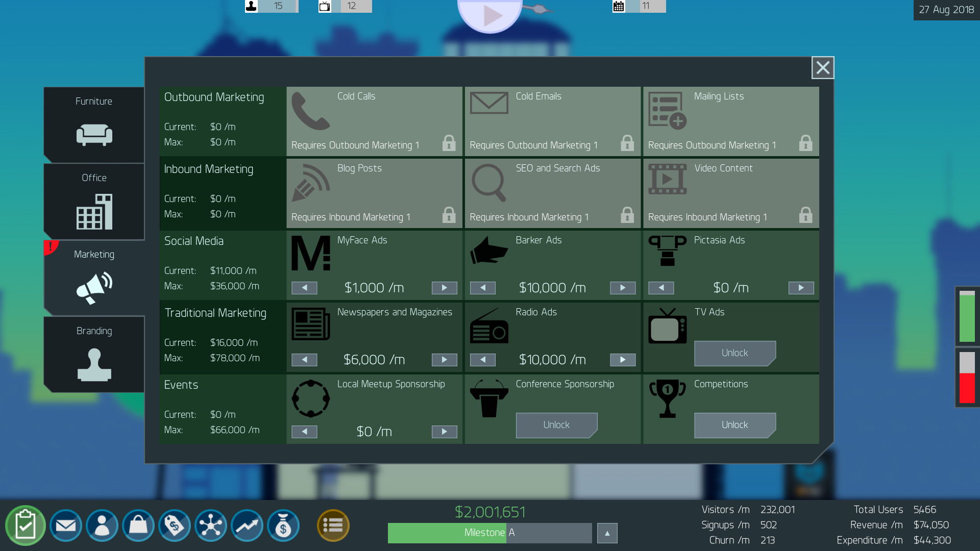Open the yellow list menu icon
This screenshot has width=980, height=551.
tap(333, 525)
